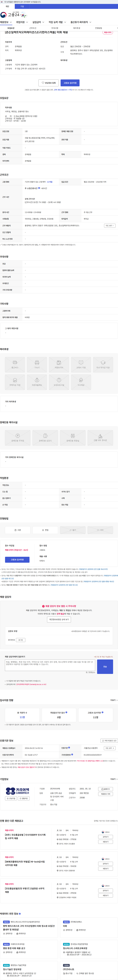Click the 고용24 입사지원 button under 접수 마감일
Image resolution: width=118 pixels, height=980 pixels.
(x=17, y=560)
